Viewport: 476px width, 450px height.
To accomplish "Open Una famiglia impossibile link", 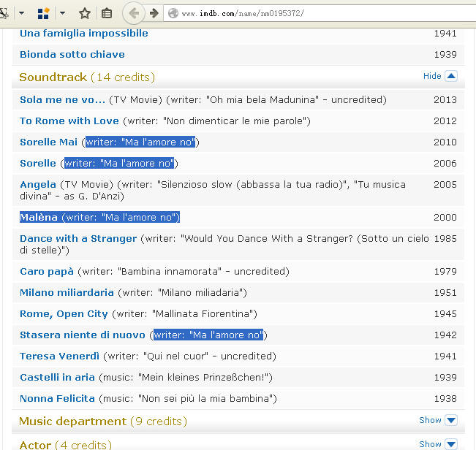I will point(84,33).
